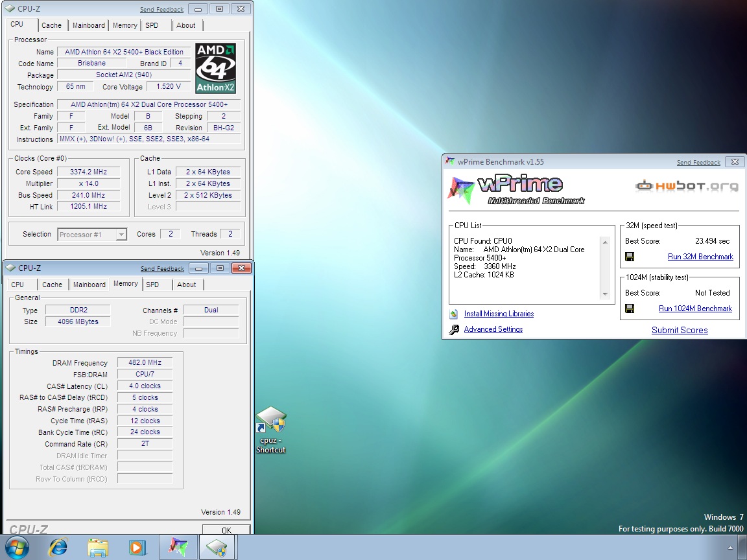Screen dimensions: 747x560
Task: Click the CAS# Latency value 4.0 clocks
Action: click(x=145, y=386)
